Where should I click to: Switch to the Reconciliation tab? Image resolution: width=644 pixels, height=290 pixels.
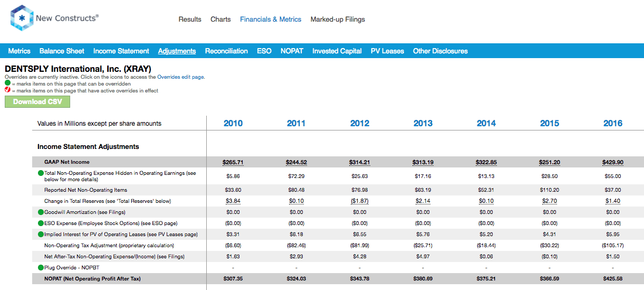click(226, 51)
